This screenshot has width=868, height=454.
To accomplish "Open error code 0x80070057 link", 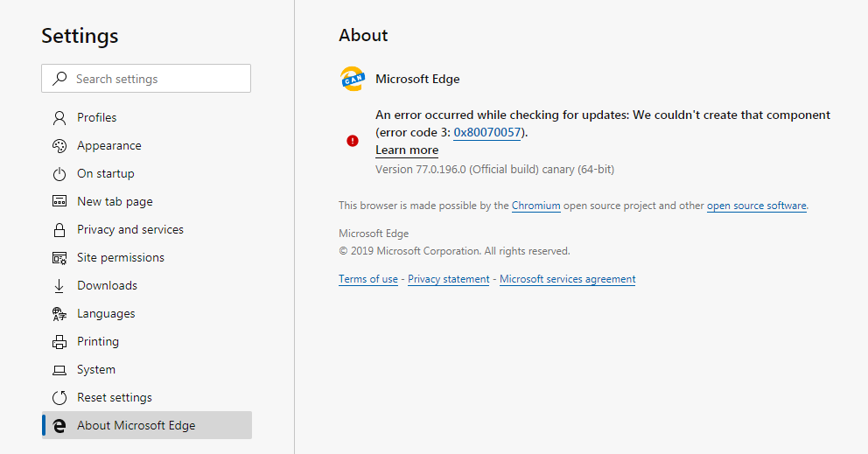I will tap(487, 132).
